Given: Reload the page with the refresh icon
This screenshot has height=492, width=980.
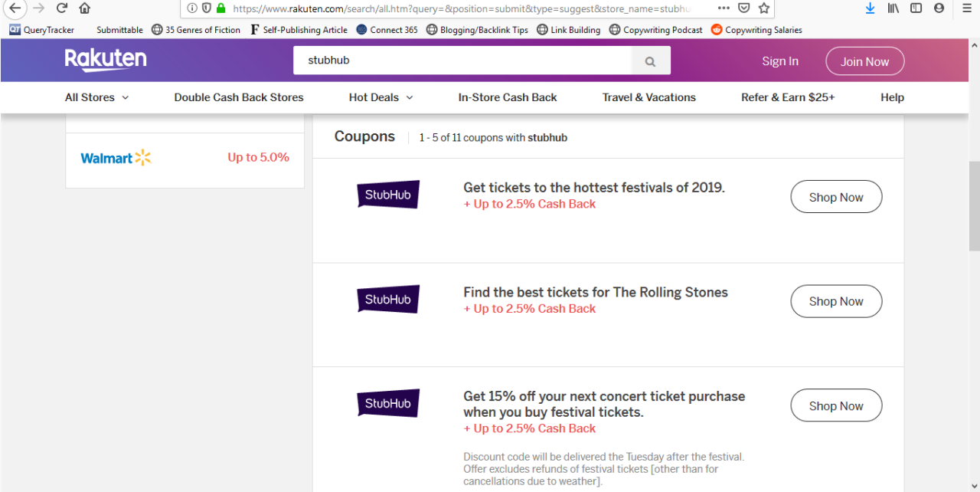Looking at the screenshot, I should click(62, 8).
